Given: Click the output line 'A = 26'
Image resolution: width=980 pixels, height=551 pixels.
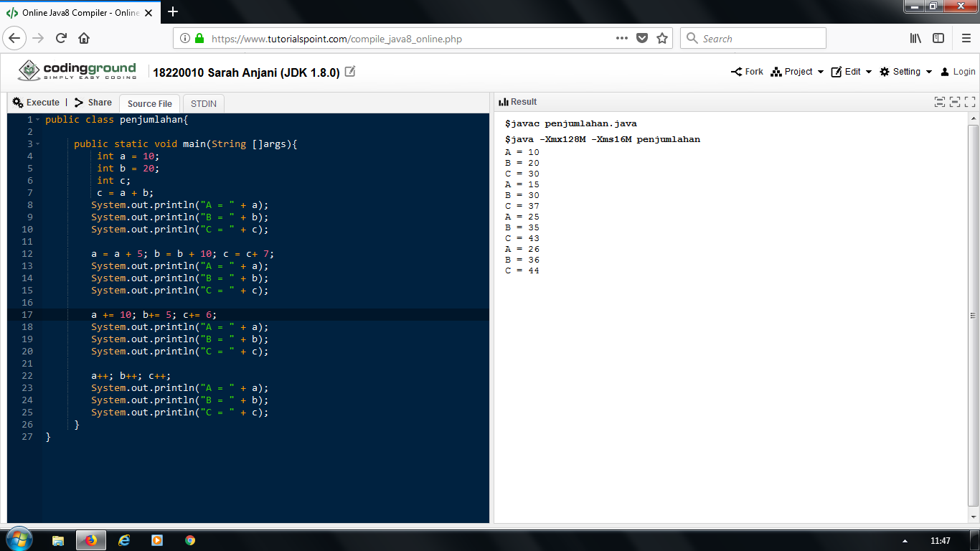Looking at the screenshot, I should tap(522, 249).
